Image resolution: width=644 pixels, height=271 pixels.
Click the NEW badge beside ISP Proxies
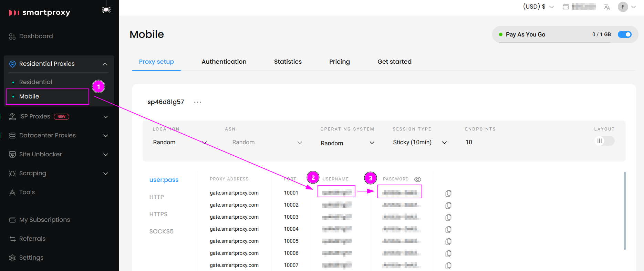point(61,117)
